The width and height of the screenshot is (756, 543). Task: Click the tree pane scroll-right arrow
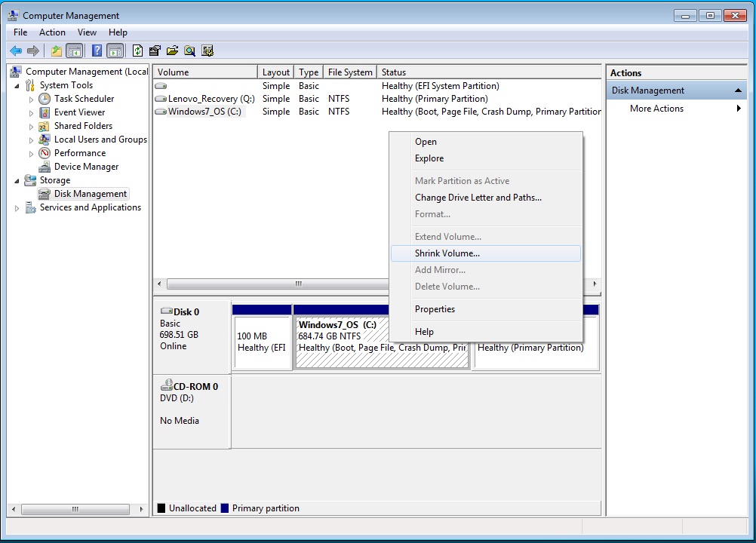[x=141, y=509]
